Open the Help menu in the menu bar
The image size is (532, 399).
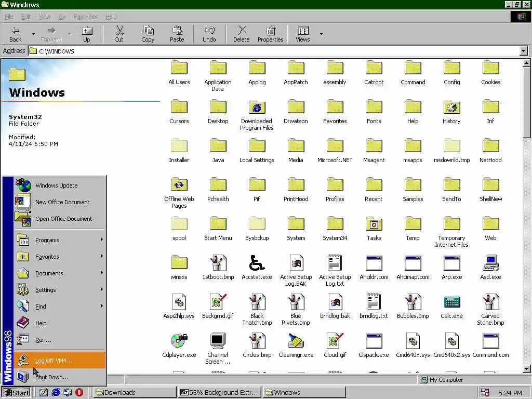111,17
